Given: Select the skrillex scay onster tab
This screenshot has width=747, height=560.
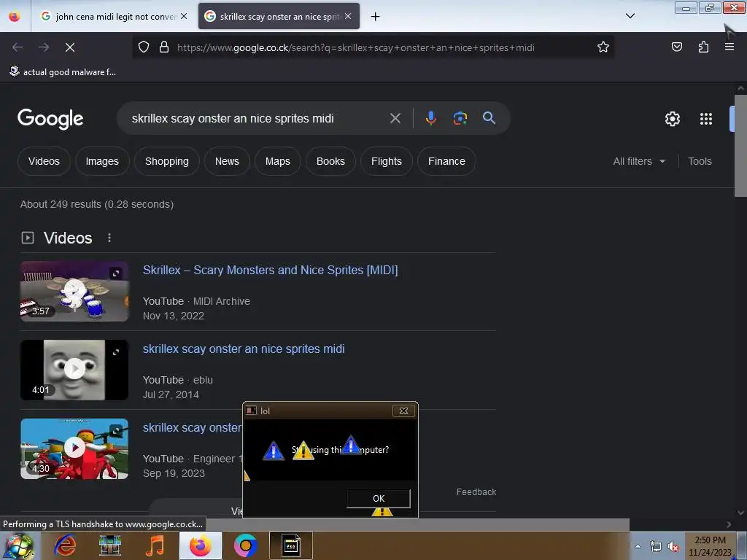Looking at the screenshot, I should coord(279,17).
